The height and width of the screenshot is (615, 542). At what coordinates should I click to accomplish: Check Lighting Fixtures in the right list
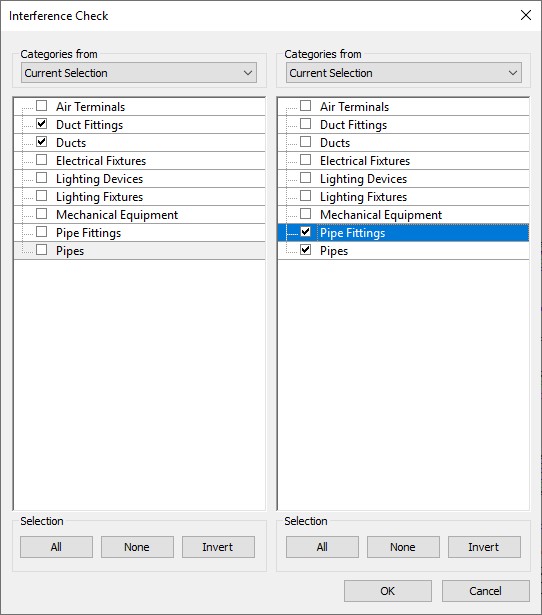[306, 196]
